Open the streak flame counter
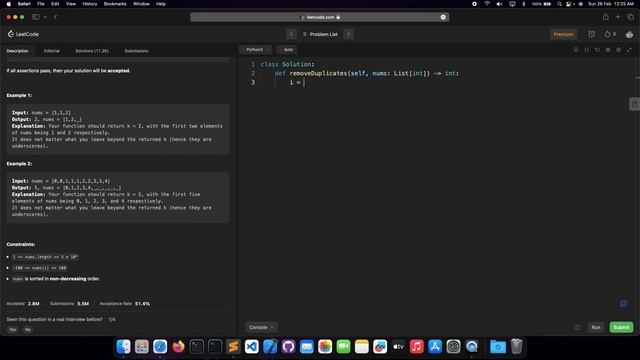The height and width of the screenshot is (360, 640). coord(610,34)
